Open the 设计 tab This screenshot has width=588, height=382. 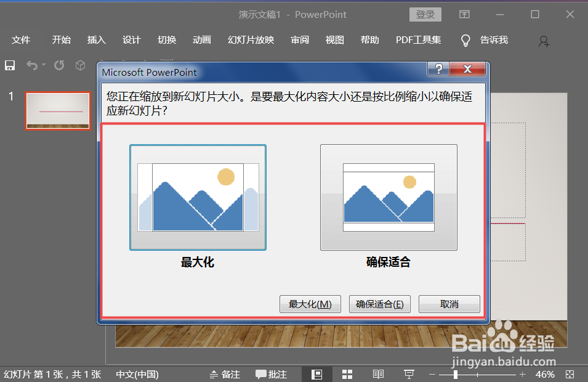pos(132,40)
